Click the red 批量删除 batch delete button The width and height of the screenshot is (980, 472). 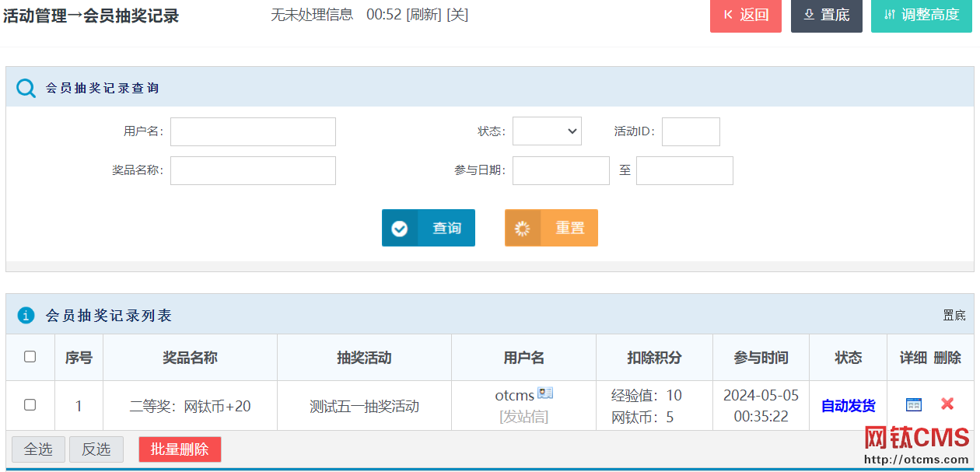(180, 449)
